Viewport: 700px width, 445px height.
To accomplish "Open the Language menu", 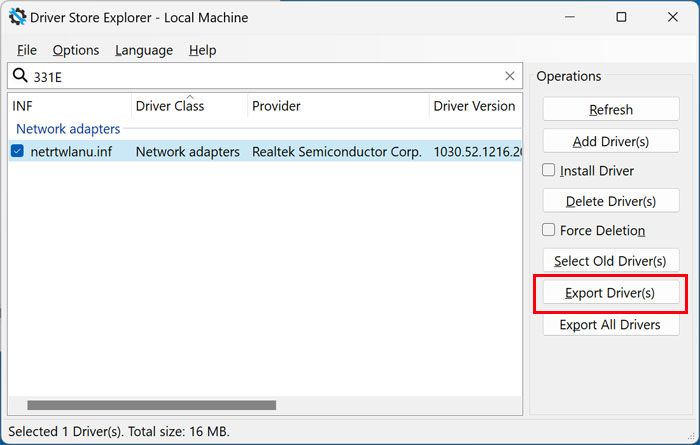I will coord(144,50).
